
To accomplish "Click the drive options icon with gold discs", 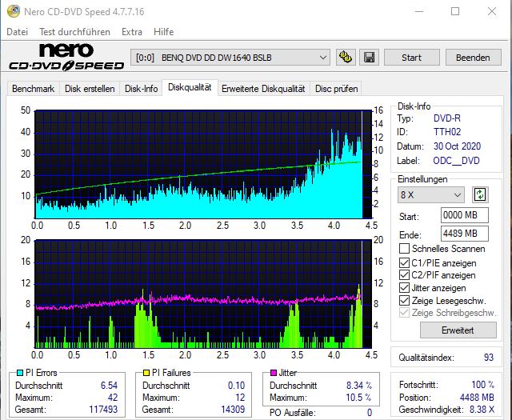I will click(x=346, y=58).
